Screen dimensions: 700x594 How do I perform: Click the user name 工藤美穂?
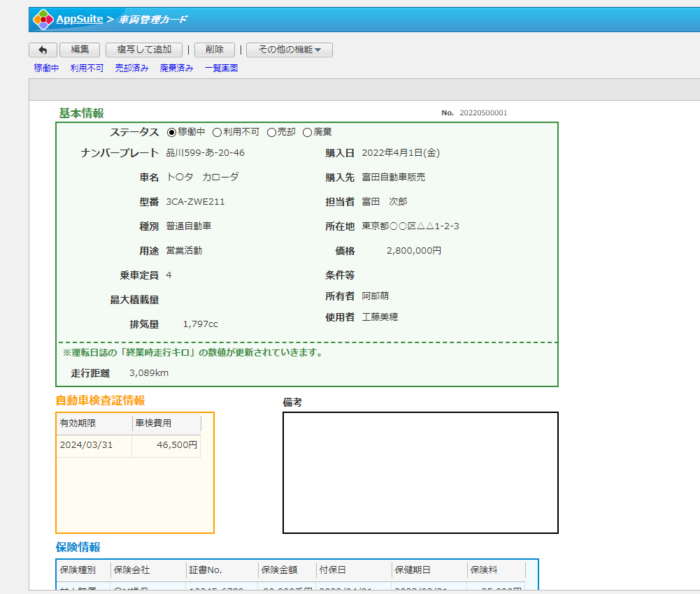click(x=380, y=317)
